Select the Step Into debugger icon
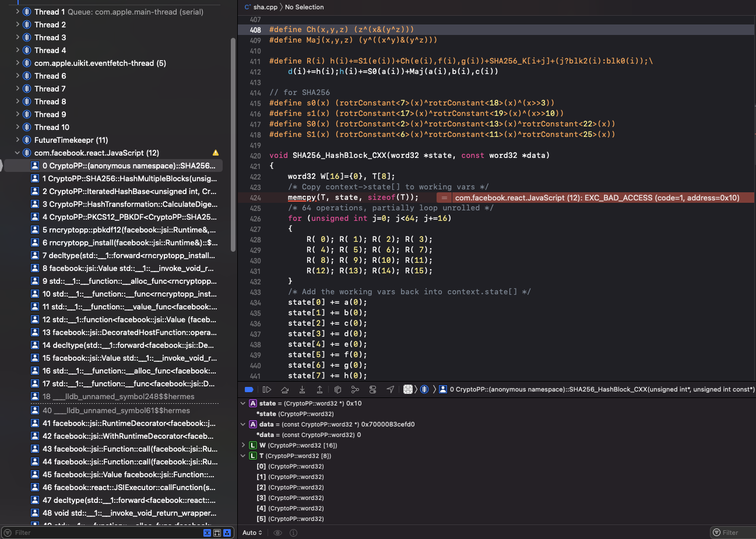The image size is (756, 539). [302, 389]
